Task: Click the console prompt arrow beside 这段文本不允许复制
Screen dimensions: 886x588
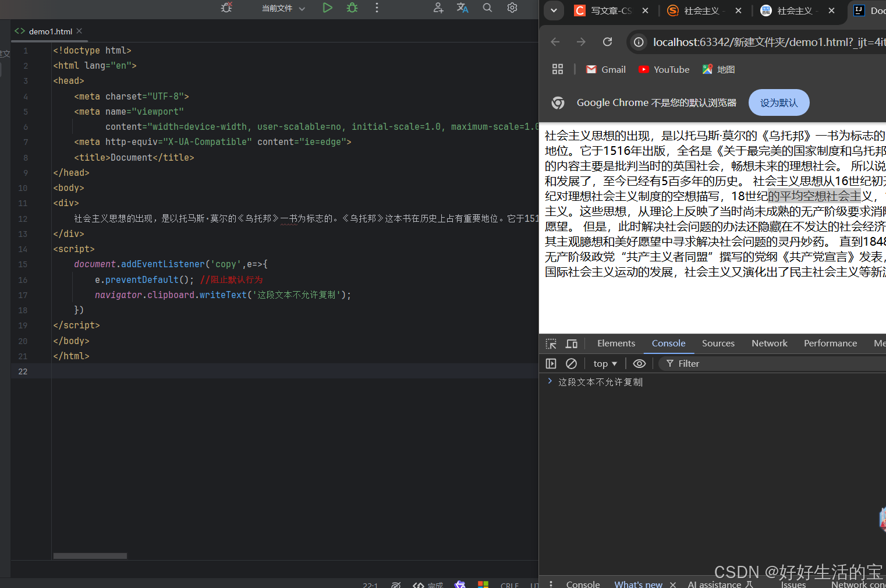Action: coord(550,381)
